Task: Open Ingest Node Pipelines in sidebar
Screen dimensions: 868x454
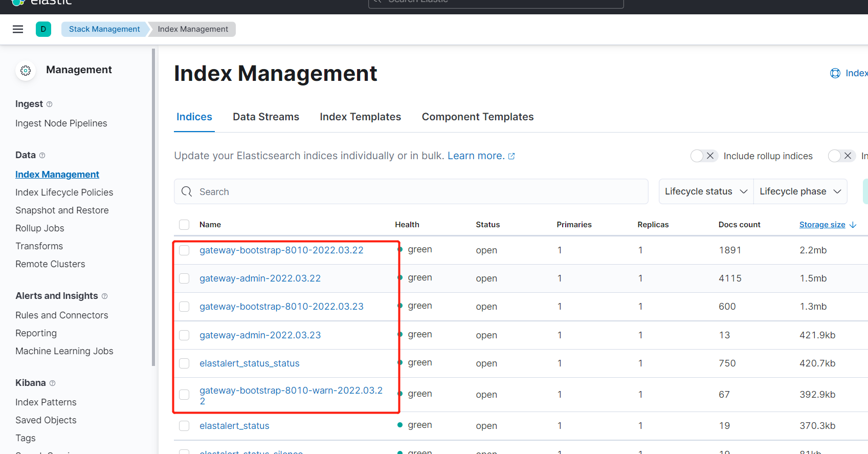Action: tap(61, 123)
